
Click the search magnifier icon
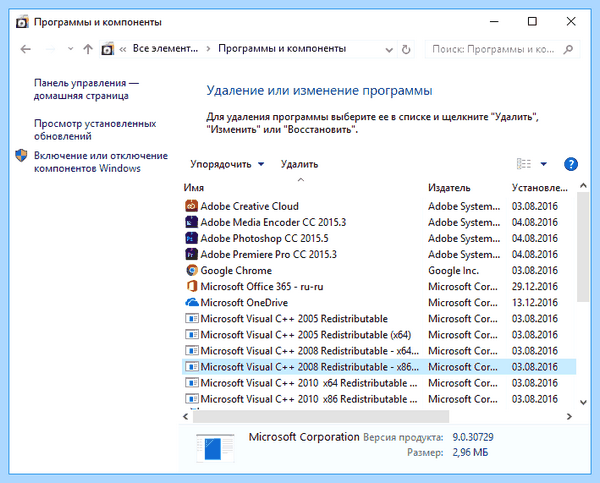(x=568, y=49)
